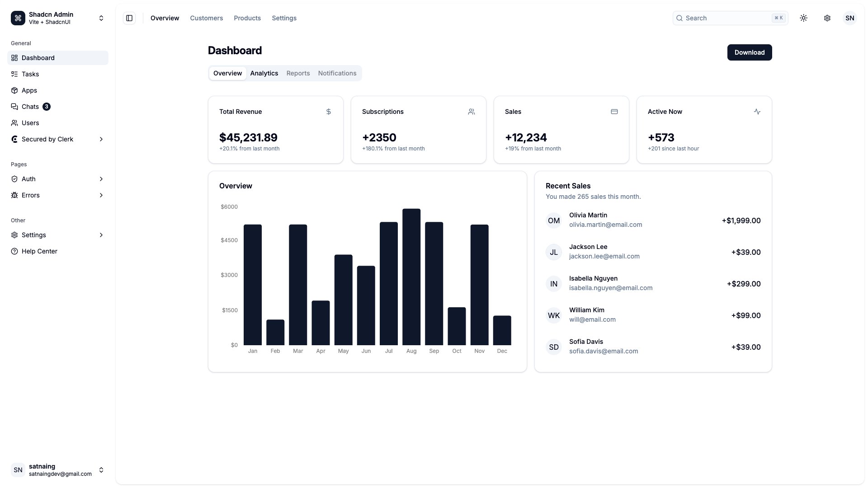The height and width of the screenshot is (488, 868).
Task: Open the Customers menu item
Action: point(206,18)
